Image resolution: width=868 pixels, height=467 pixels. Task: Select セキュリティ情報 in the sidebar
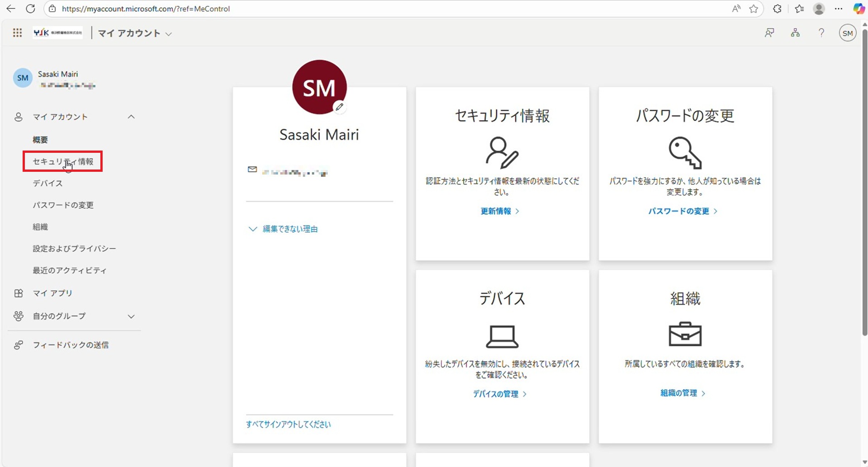click(63, 161)
